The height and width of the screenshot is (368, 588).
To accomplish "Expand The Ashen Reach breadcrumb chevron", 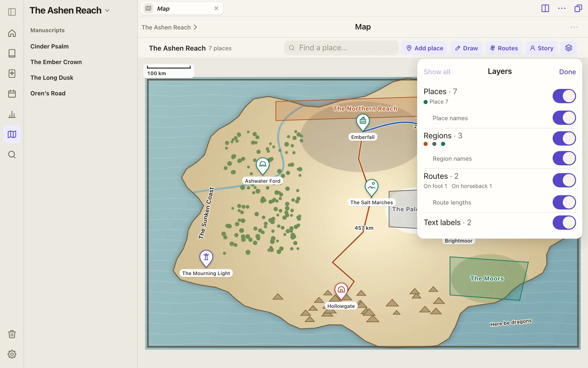I will click(195, 27).
